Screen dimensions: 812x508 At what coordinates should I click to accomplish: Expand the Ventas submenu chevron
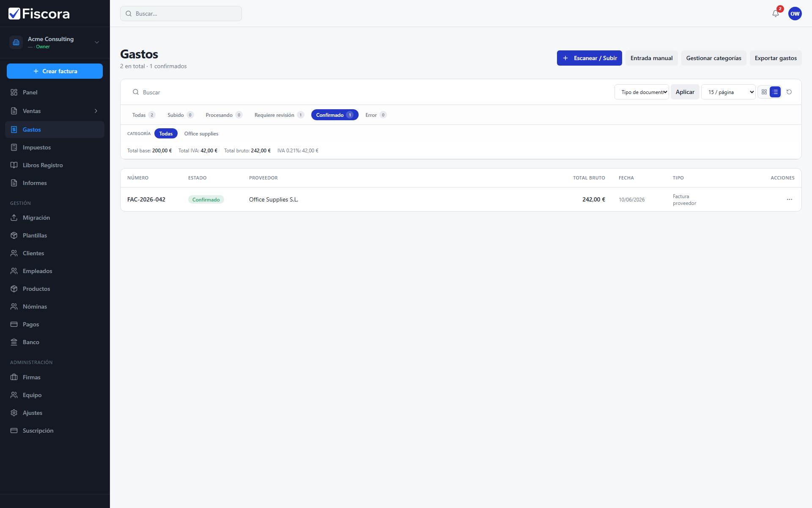tap(96, 111)
